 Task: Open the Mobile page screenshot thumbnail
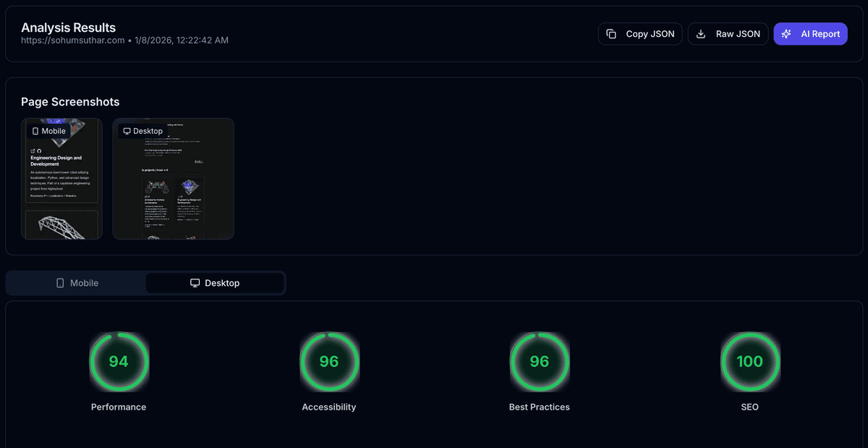pyautogui.click(x=61, y=178)
